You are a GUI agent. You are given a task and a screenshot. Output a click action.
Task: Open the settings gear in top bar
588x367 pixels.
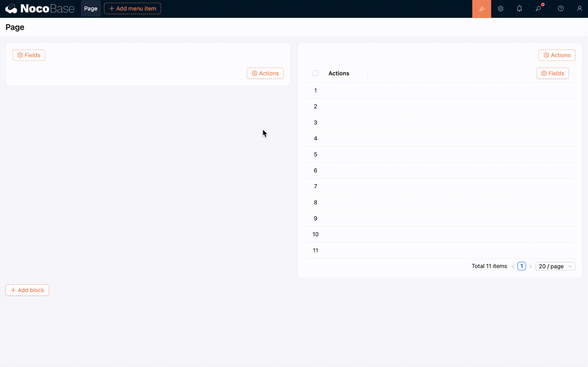(x=500, y=9)
